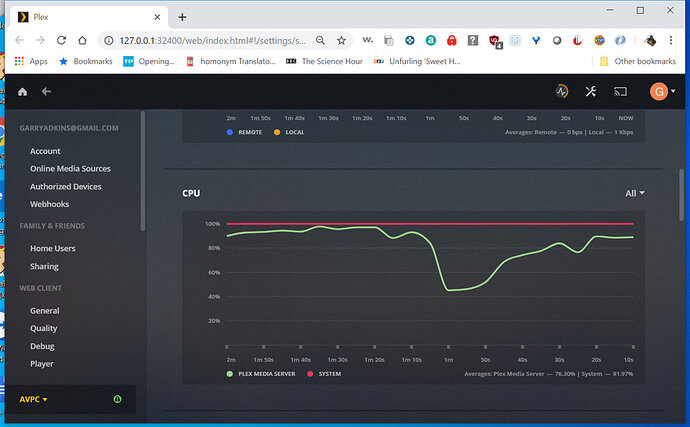
Task: Open Webhooks settings
Action: click(49, 204)
